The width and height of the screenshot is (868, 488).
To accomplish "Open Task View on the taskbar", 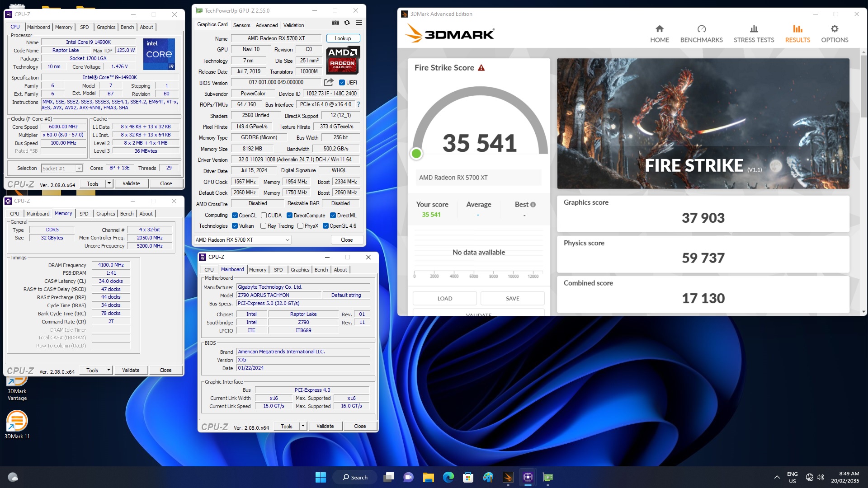I will tap(389, 477).
